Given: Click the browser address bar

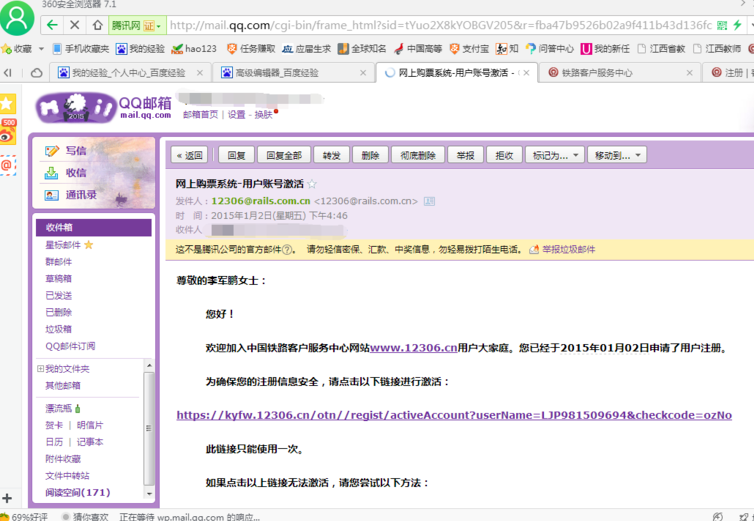Looking at the screenshot, I should click(440, 25).
